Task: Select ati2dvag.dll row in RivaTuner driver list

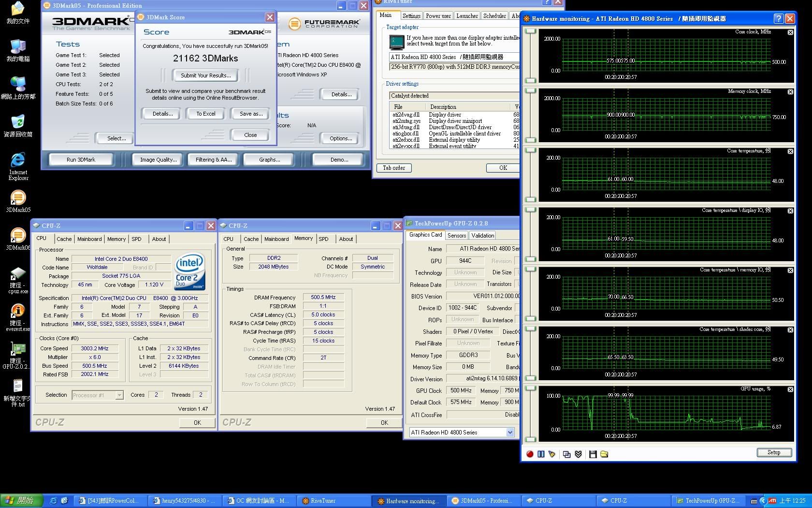Action: coord(453,115)
